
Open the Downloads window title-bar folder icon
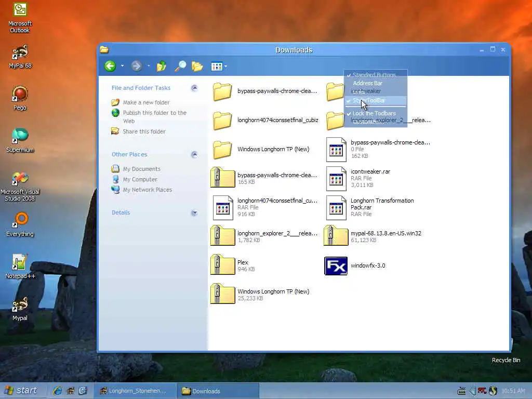104,49
